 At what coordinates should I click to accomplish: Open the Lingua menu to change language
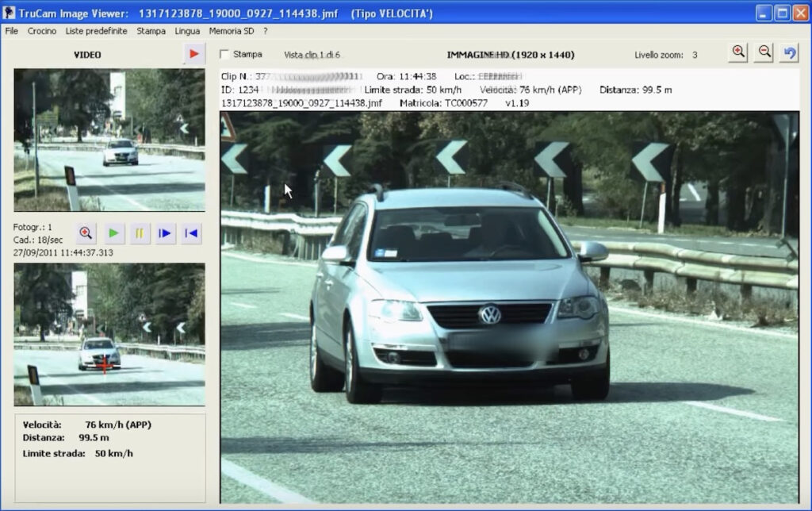[x=186, y=31]
